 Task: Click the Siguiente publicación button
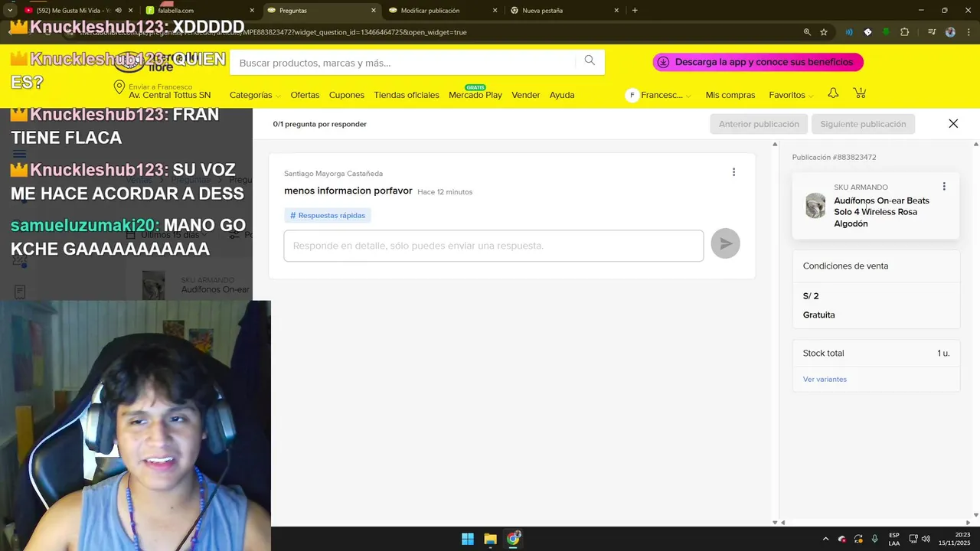[x=863, y=124]
